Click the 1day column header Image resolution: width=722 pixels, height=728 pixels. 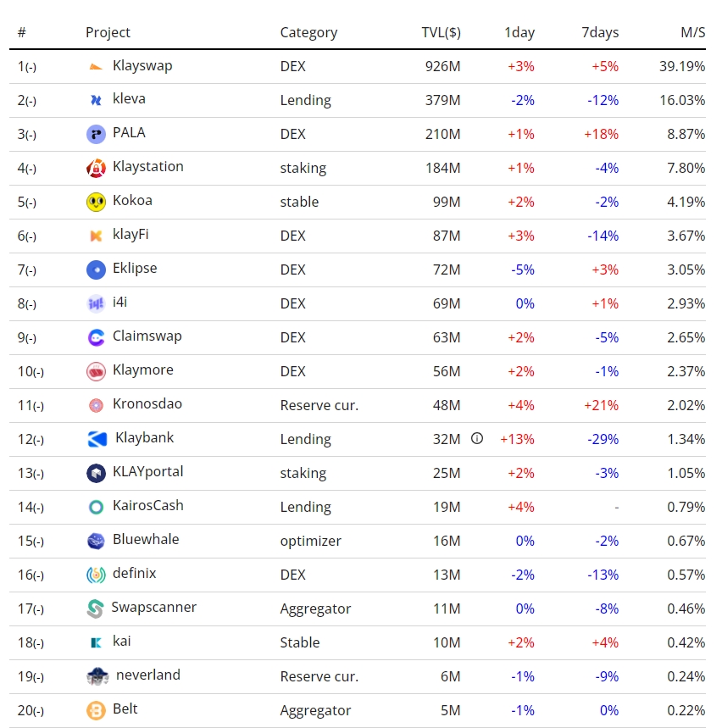(519, 33)
